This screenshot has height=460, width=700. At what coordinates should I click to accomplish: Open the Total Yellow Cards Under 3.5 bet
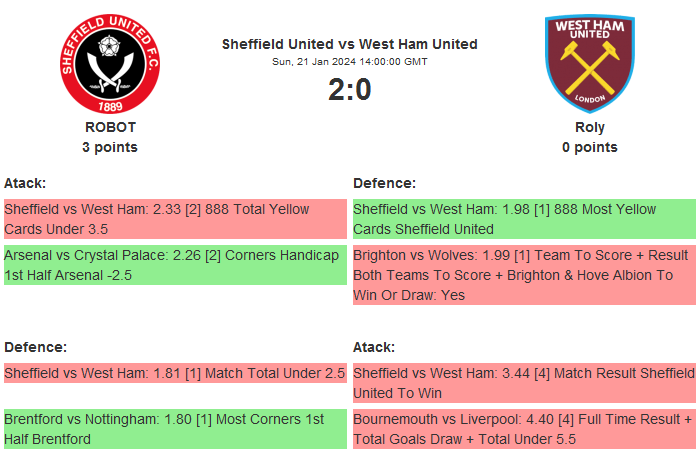point(175,219)
